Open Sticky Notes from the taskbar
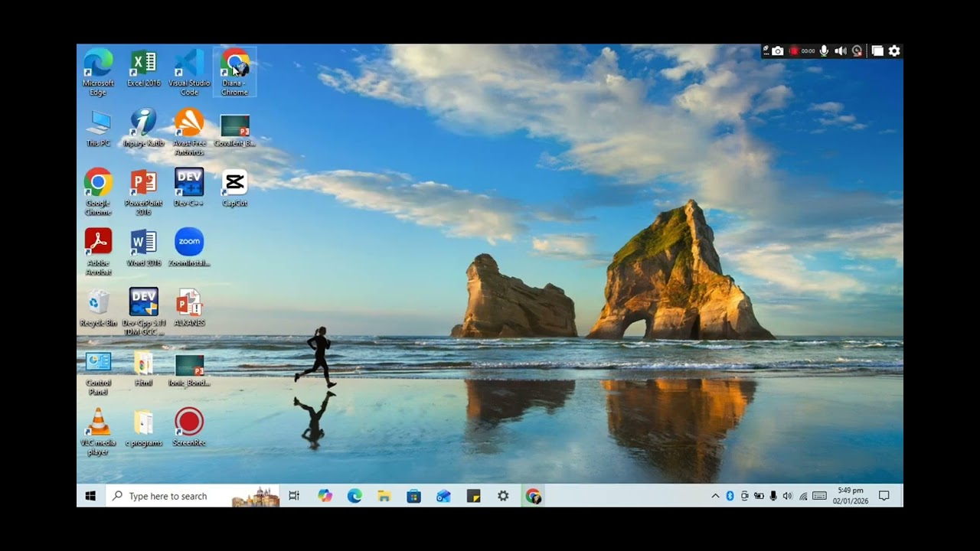This screenshot has width=980, height=551. click(x=473, y=496)
